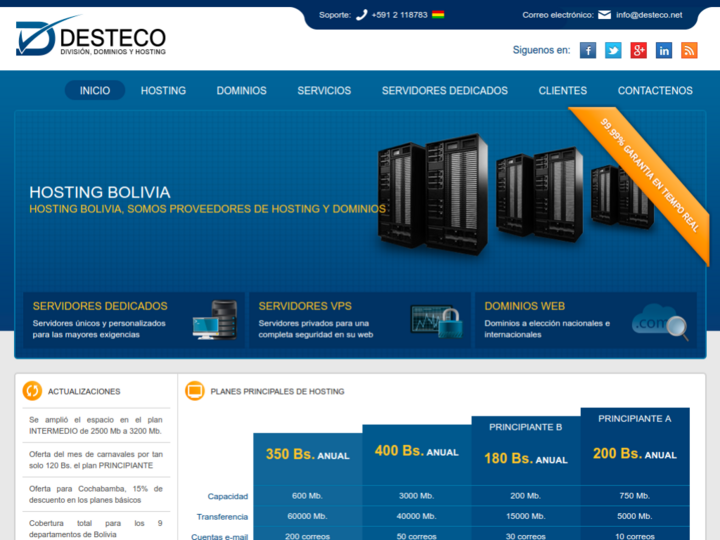720x540 pixels.
Task: Select Servidores Dedicados in navigation bar
Action: (x=444, y=90)
